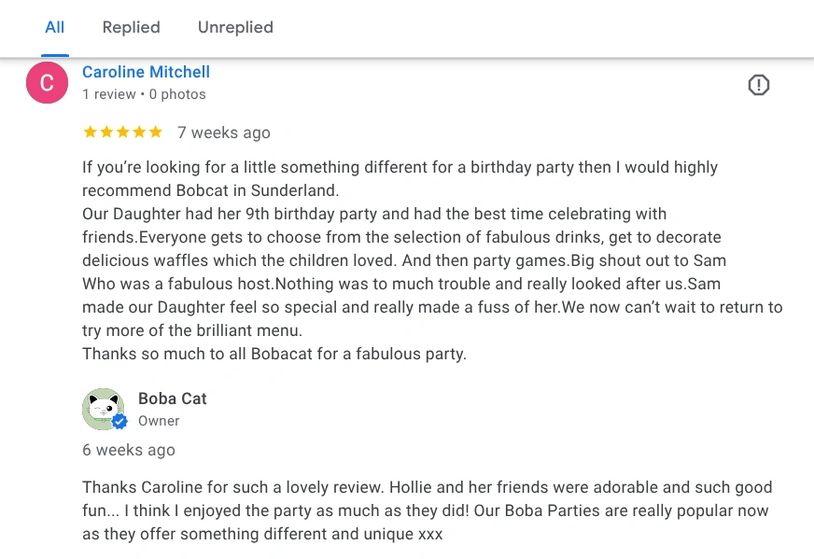Report Caroline Mitchell's review via flag icon
This screenshot has width=814, height=559.
(x=758, y=85)
